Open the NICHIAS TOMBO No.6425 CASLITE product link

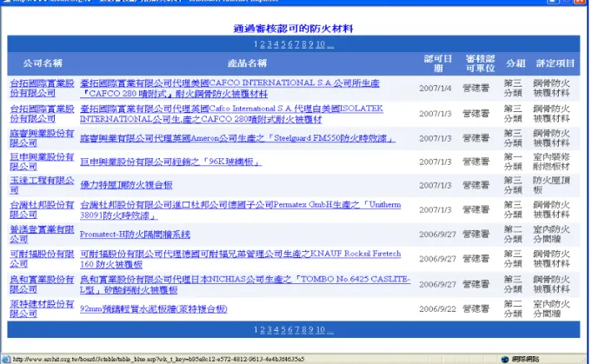[245, 284]
